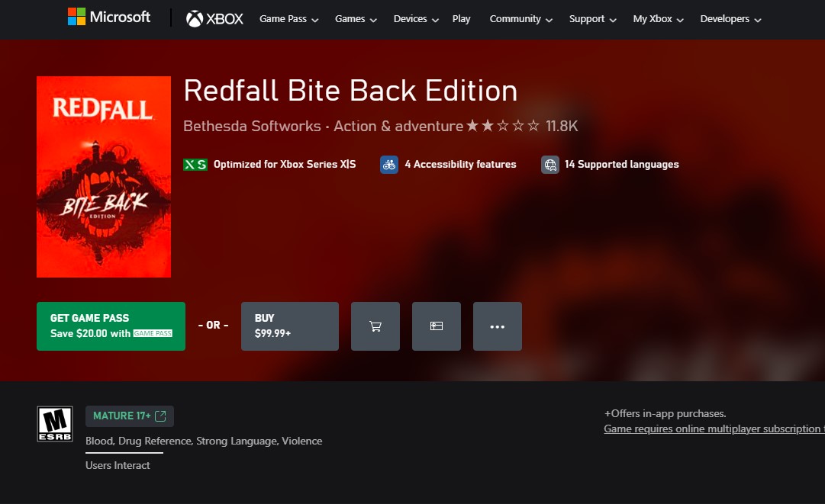Image resolution: width=825 pixels, height=504 pixels.
Task: Open the ellipsis more options icon
Action: 497,326
